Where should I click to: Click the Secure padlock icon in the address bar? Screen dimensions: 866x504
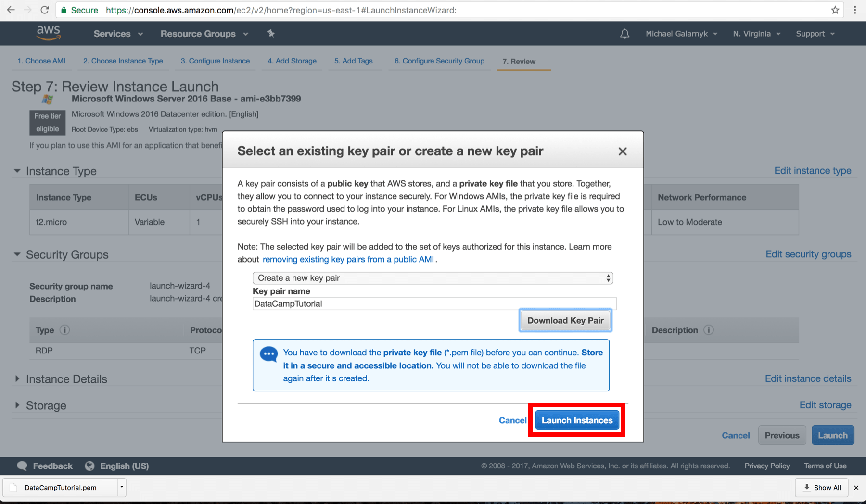click(x=63, y=10)
